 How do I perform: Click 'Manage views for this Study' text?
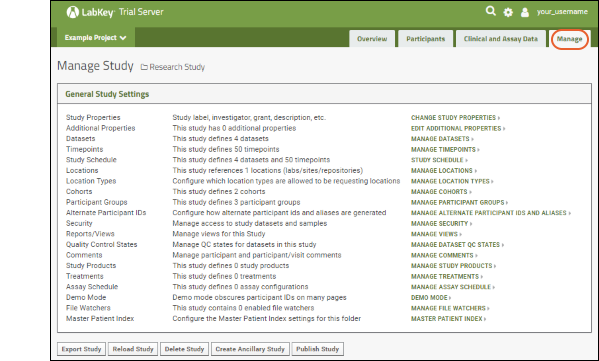tap(219, 234)
